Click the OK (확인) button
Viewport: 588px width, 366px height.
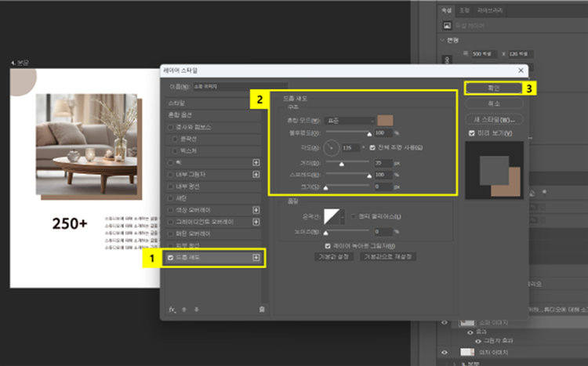(494, 88)
